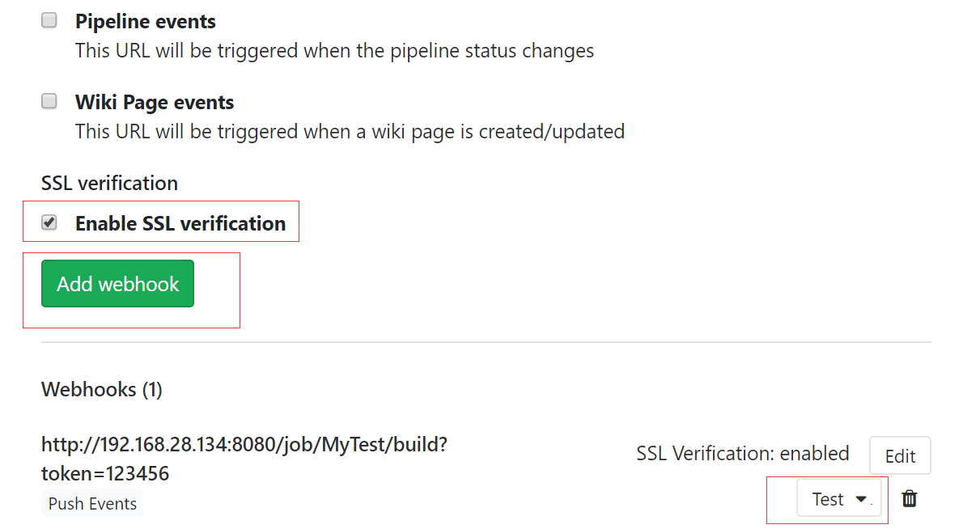Click the SSL Verification: enabled status text
The height and width of the screenshot is (529, 980).
tap(743, 453)
